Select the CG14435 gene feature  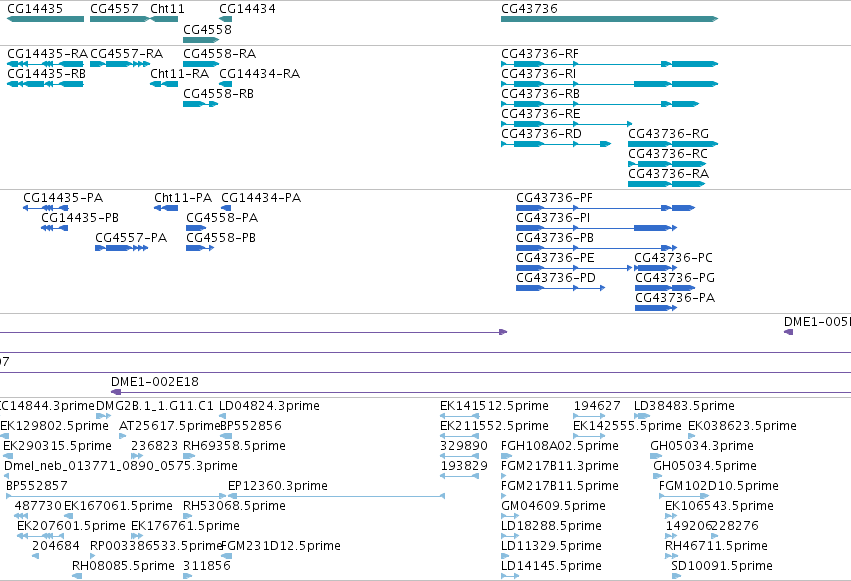[x=46, y=19]
